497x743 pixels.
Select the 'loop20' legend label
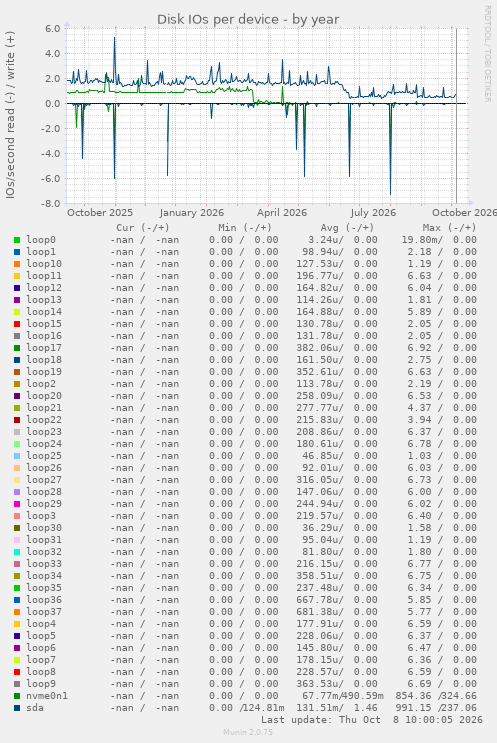click(x=44, y=396)
